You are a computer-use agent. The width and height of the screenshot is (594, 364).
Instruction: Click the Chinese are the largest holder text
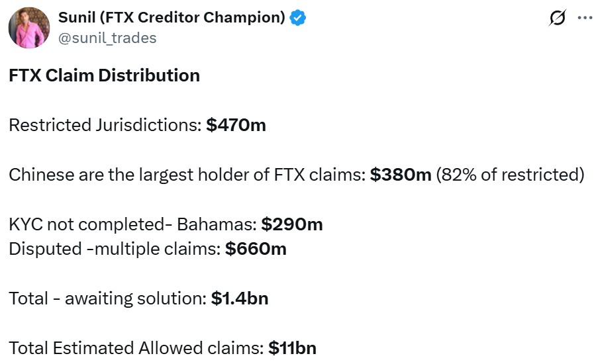point(187,175)
